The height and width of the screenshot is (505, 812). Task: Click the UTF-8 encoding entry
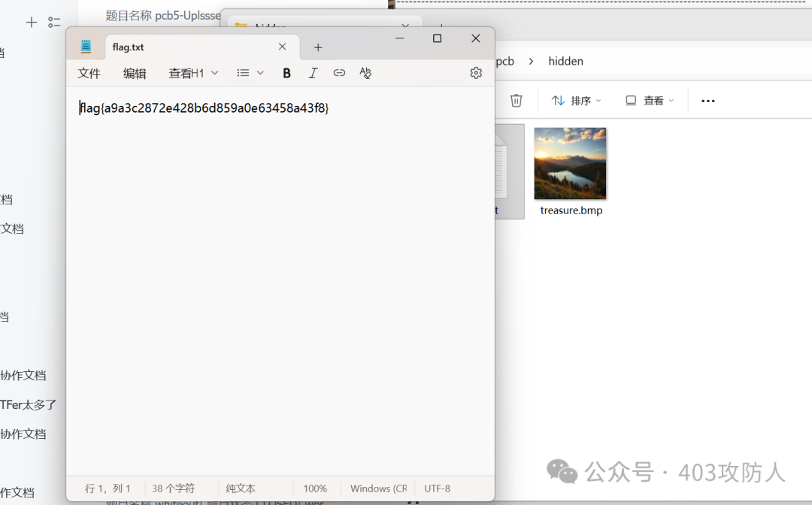coord(437,488)
